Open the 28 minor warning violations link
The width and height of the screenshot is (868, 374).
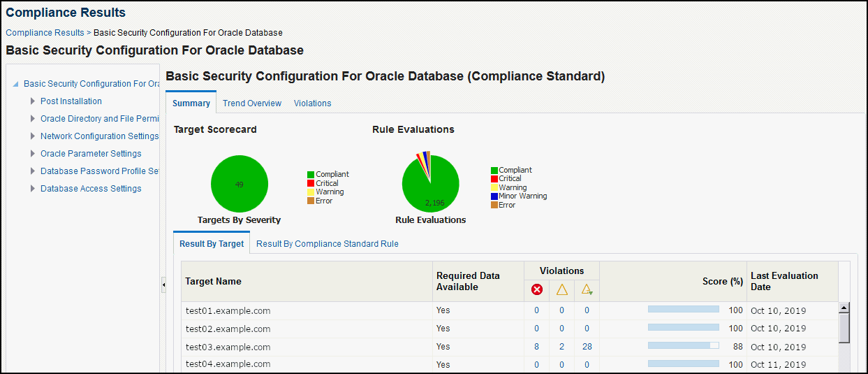pyautogui.click(x=587, y=347)
